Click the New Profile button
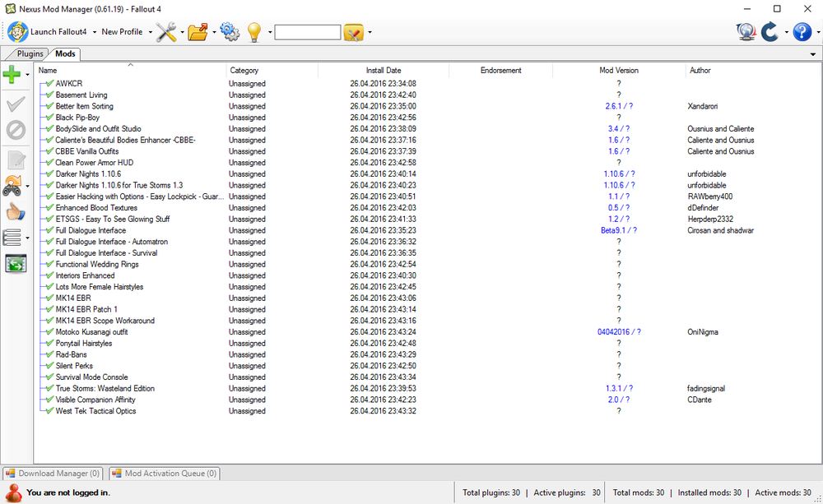This screenshot has height=504, width=823. pos(122,32)
